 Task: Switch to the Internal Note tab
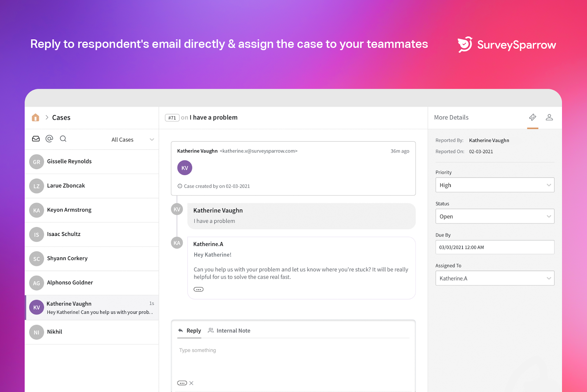click(229, 330)
